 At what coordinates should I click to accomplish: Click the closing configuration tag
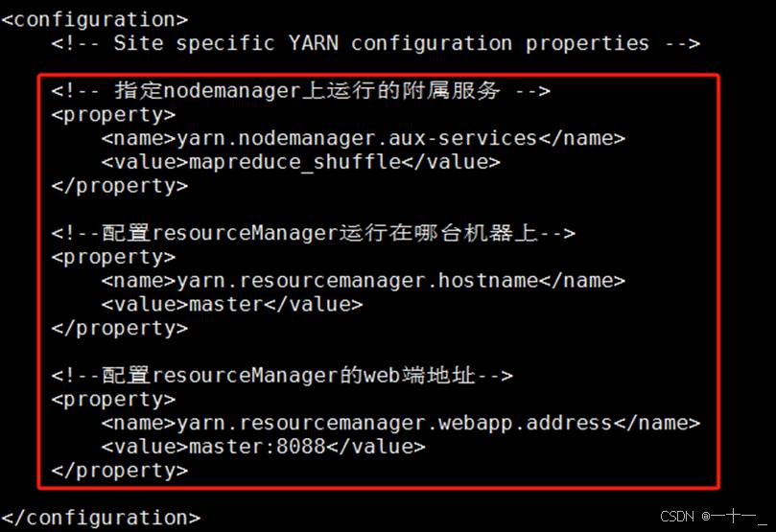(101, 518)
